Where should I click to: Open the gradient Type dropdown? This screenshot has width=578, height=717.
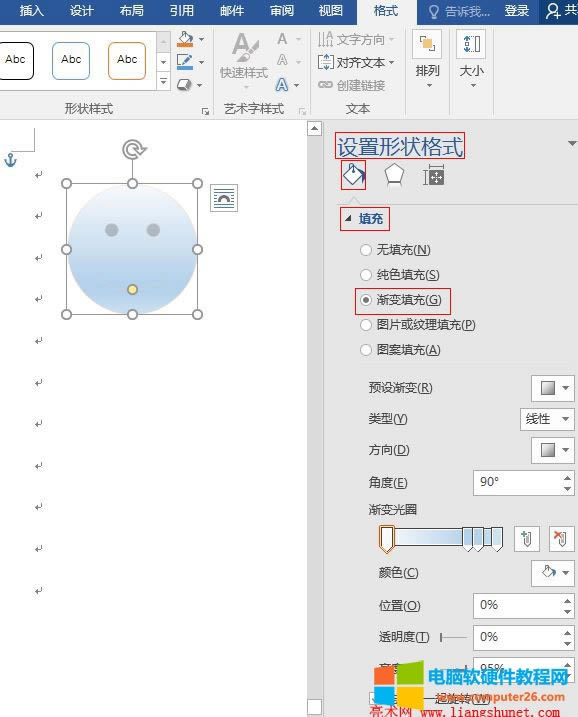tap(547, 419)
